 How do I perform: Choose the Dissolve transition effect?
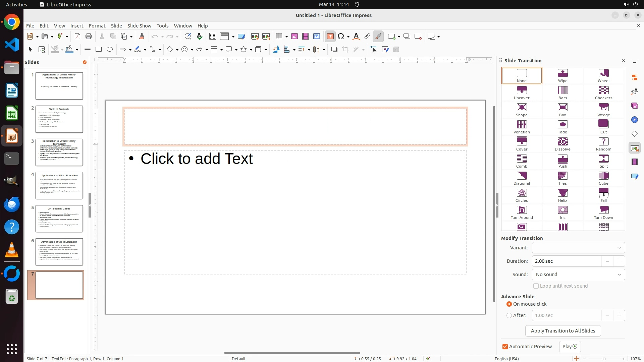(x=562, y=144)
